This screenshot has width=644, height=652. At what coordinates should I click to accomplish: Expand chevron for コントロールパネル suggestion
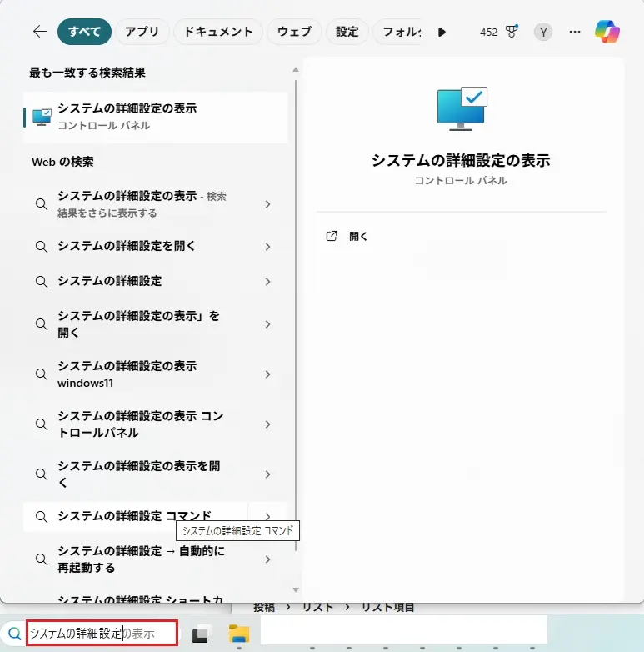tap(267, 424)
